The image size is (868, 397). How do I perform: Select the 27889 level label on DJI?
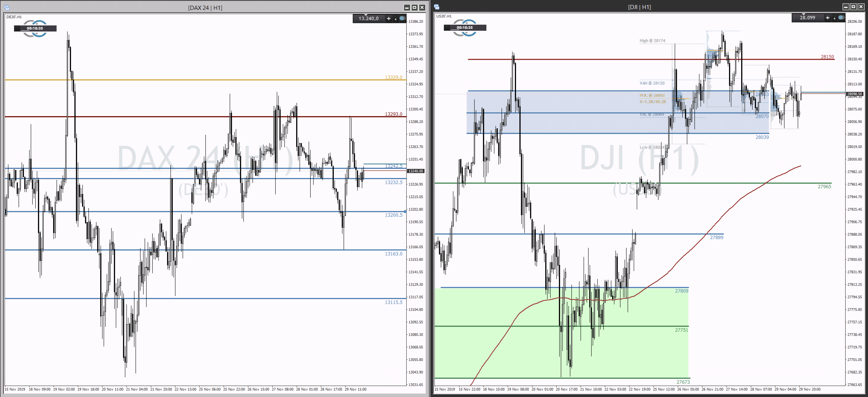click(717, 237)
